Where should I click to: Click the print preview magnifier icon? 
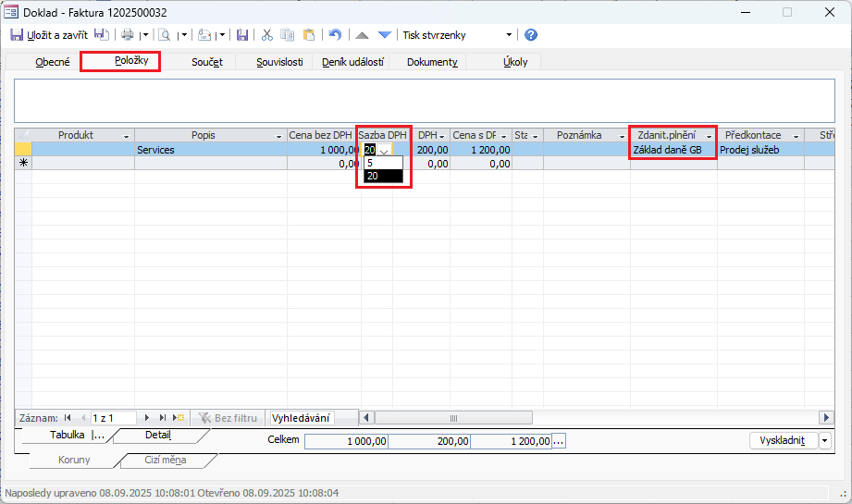coord(164,35)
